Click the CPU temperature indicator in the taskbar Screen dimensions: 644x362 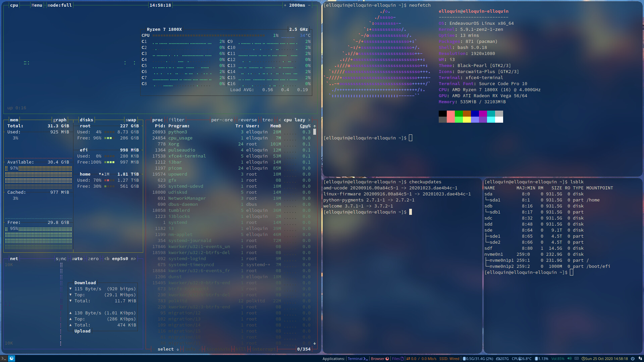(x=522, y=358)
